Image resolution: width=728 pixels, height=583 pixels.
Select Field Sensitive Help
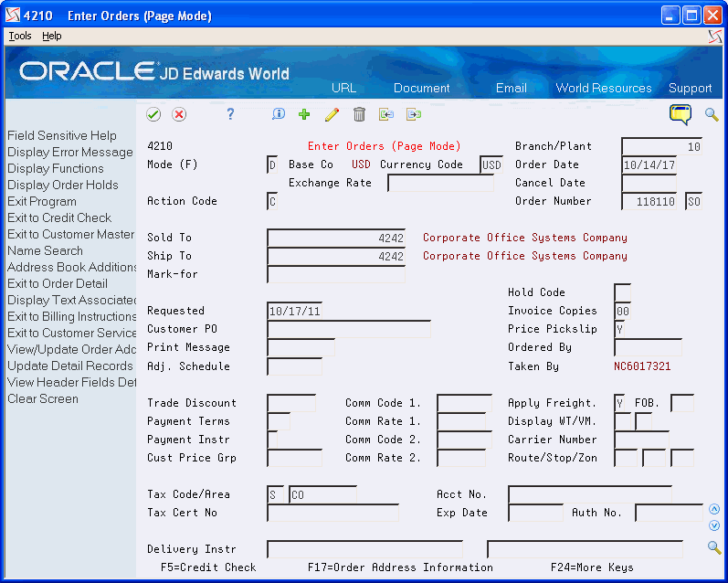(62, 135)
